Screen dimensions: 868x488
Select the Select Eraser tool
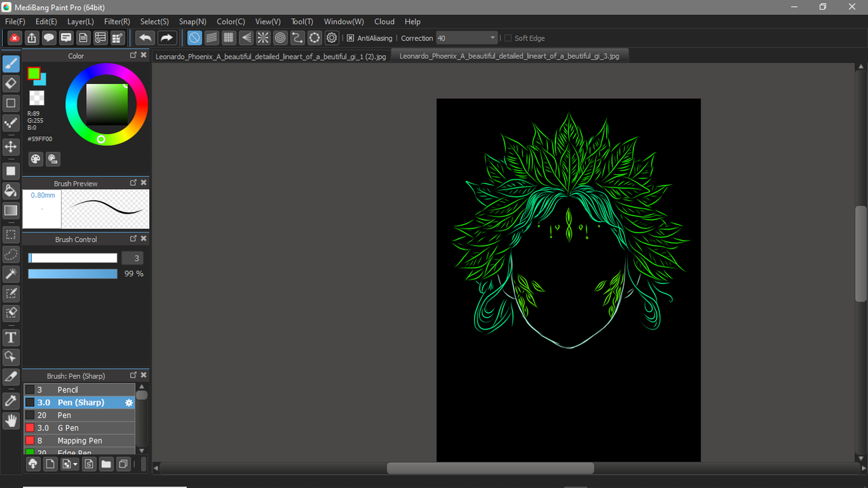11,313
